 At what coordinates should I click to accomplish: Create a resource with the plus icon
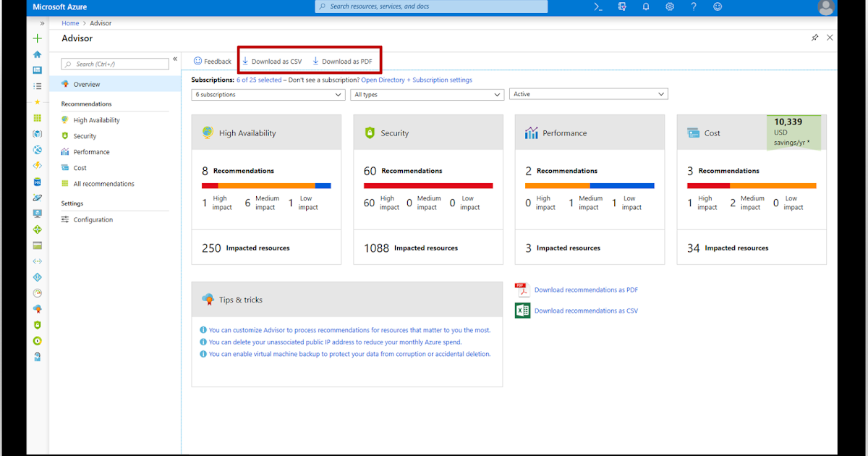tap(37, 38)
